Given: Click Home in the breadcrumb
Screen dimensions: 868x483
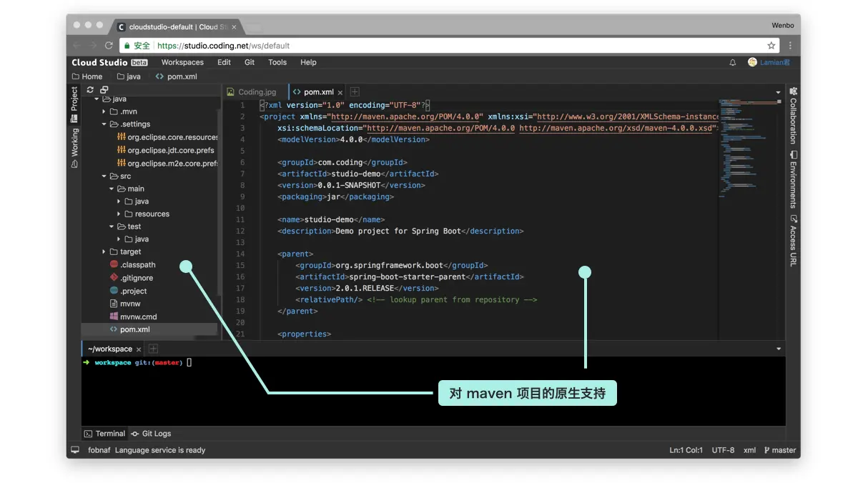Looking at the screenshot, I should [x=87, y=76].
